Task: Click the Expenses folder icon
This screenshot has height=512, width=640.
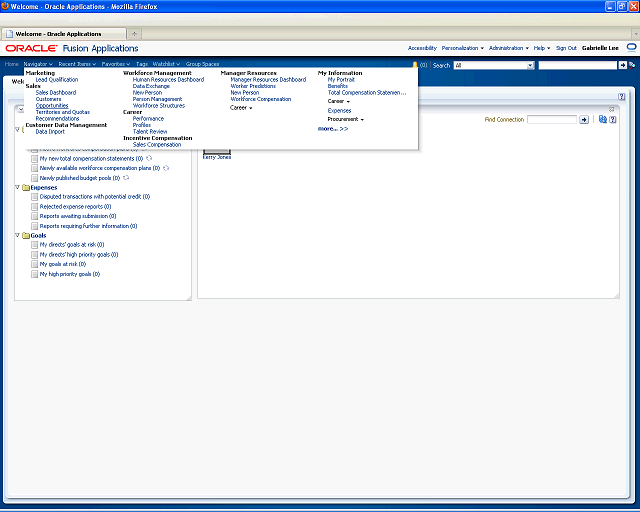Action: click(26, 187)
